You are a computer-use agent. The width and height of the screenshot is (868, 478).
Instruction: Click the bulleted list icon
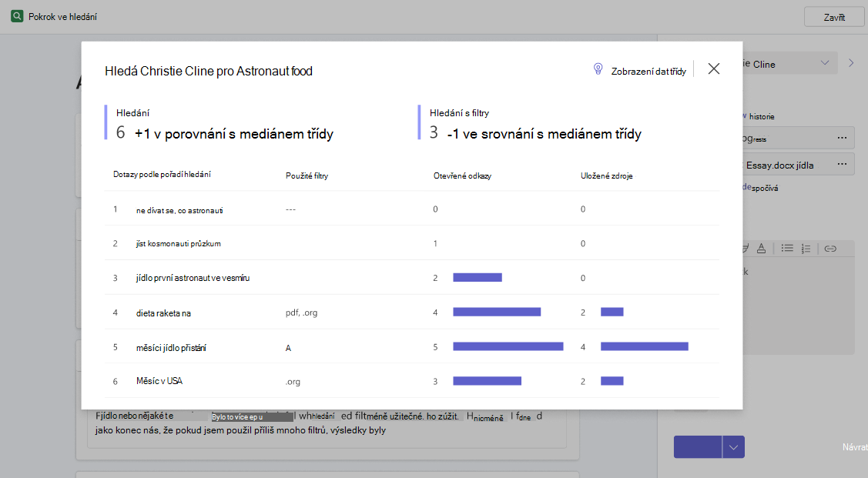click(x=787, y=249)
